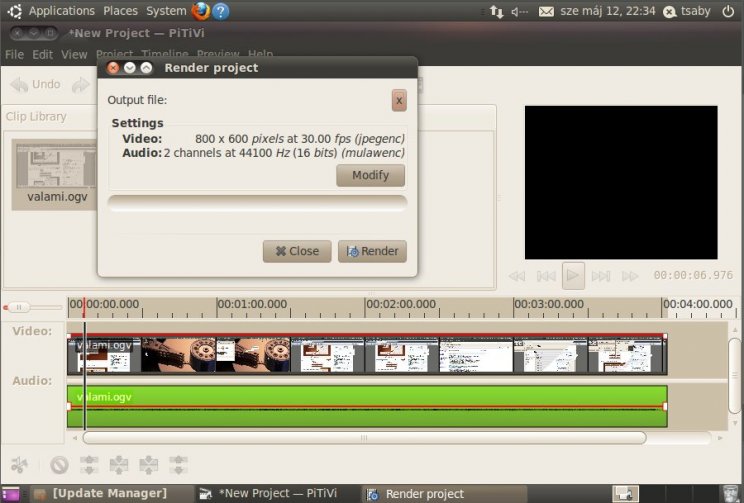
Task: Open the View menu in PiTiVi
Action: tap(74, 55)
